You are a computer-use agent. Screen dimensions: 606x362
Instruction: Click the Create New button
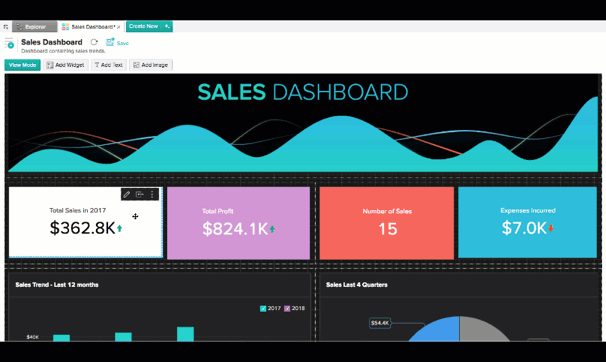point(144,26)
